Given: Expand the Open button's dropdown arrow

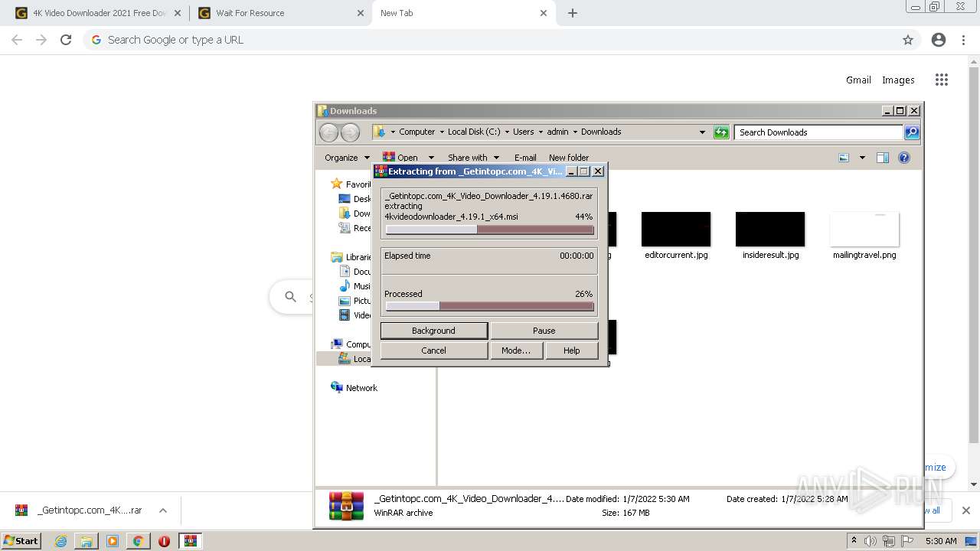Looking at the screenshot, I should click(x=431, y=158).
